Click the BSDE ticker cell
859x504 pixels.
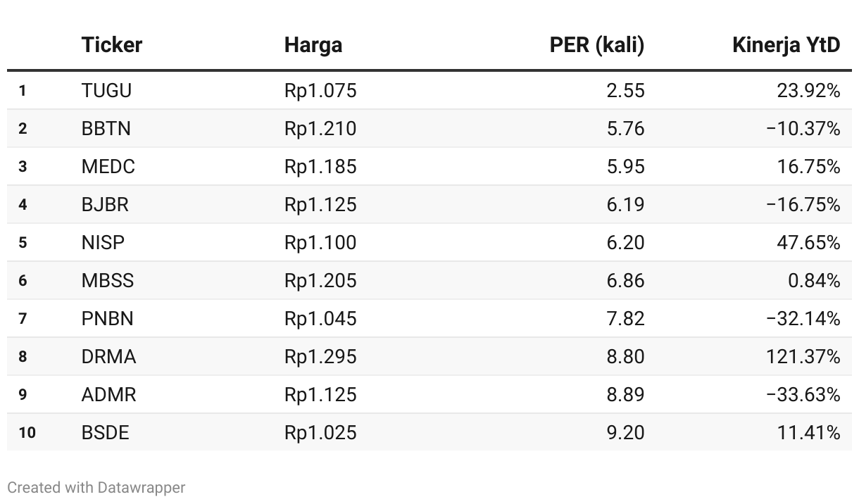[x=105, y=433]
